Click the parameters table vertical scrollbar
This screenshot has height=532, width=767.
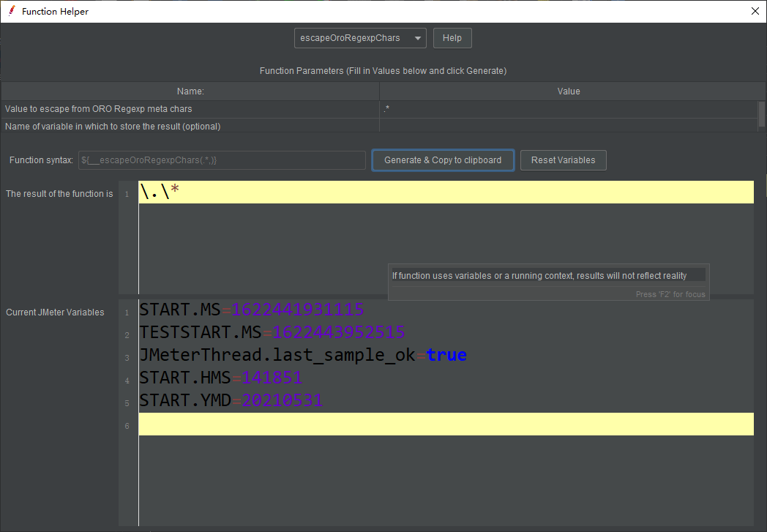pyautogui.click(x=762, y=115)
